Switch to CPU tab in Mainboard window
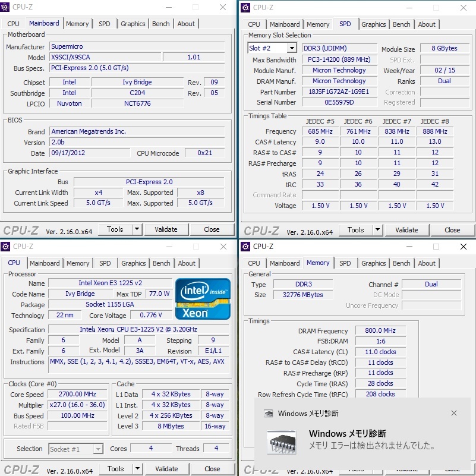Screen dimensions: 476x476 [13, 24]
